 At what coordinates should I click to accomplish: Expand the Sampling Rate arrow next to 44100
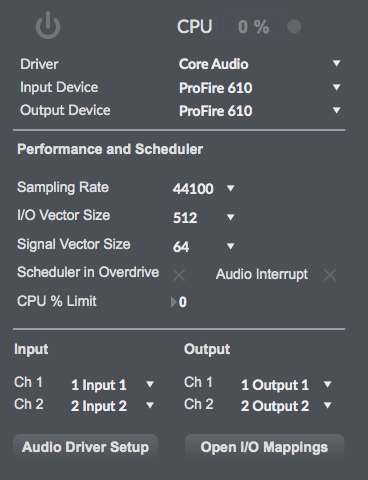pyautogui.click(x=230, y=189)
